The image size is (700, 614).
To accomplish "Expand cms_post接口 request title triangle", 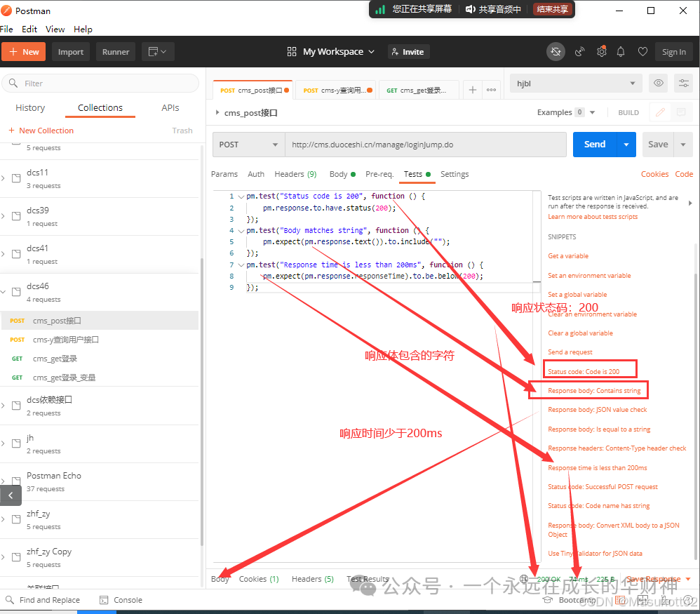I will coord(217,112).
